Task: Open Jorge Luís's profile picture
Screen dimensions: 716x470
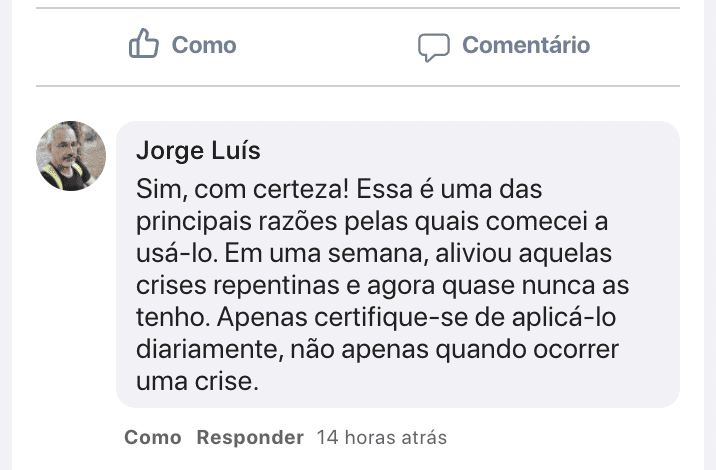Action: 71,156
